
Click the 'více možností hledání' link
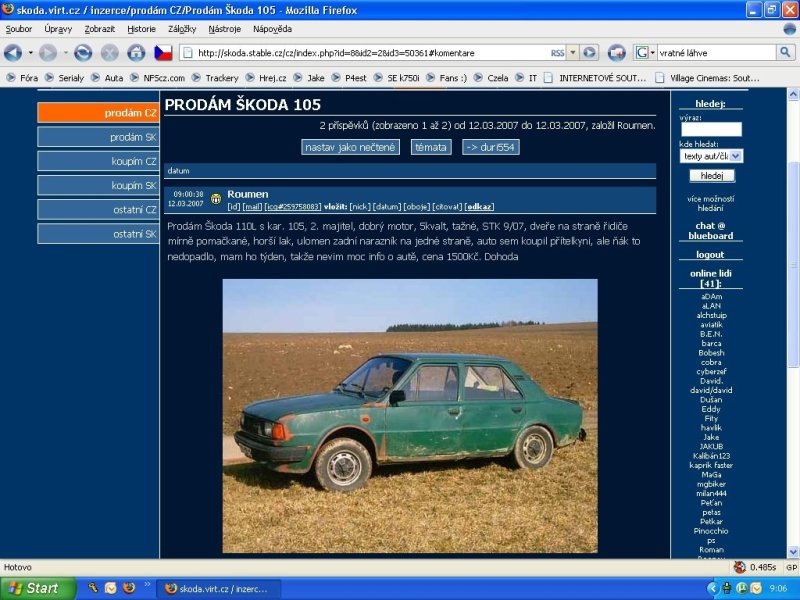(711, 203)
